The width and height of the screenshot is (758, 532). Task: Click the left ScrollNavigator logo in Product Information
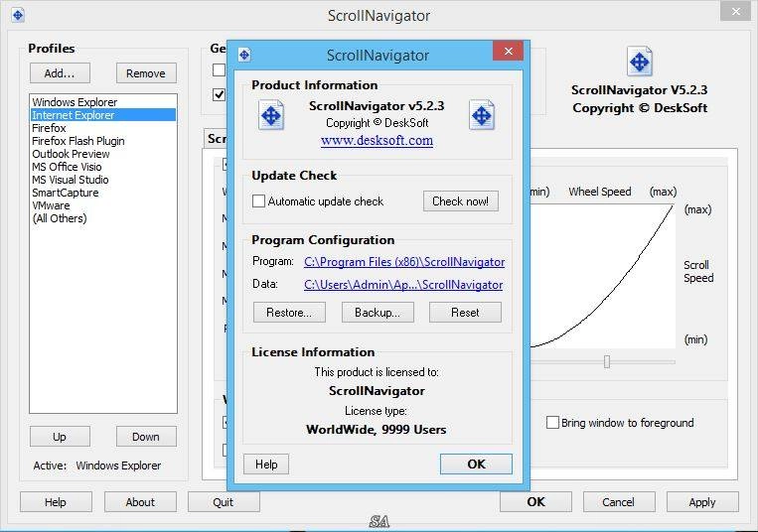pyautogui.click(x=270, y=115)
